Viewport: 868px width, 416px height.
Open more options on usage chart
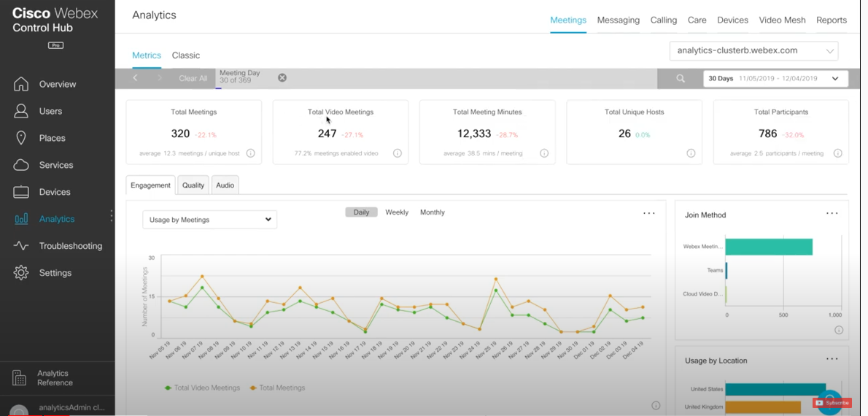[x=648, y=213]
